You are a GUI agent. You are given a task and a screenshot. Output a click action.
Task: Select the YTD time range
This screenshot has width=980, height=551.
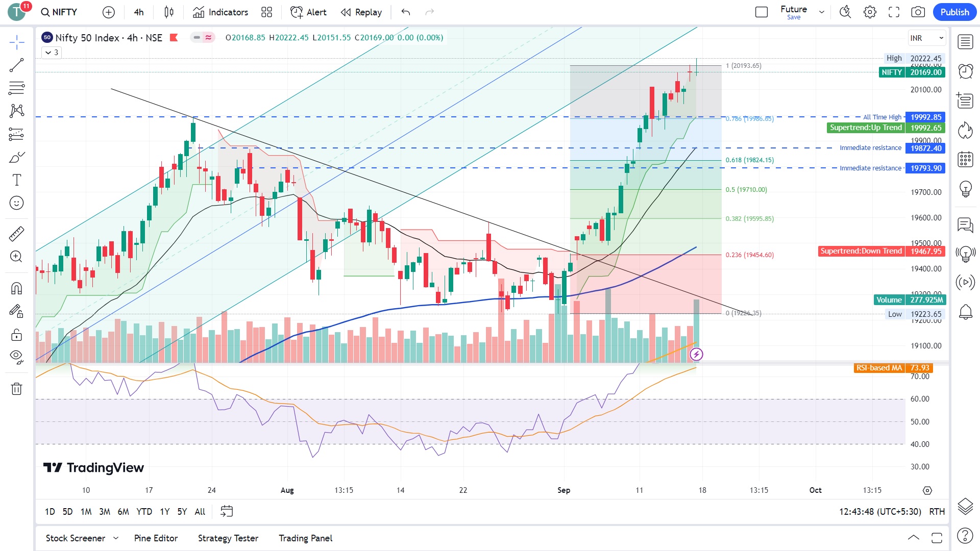pos(144,511)
